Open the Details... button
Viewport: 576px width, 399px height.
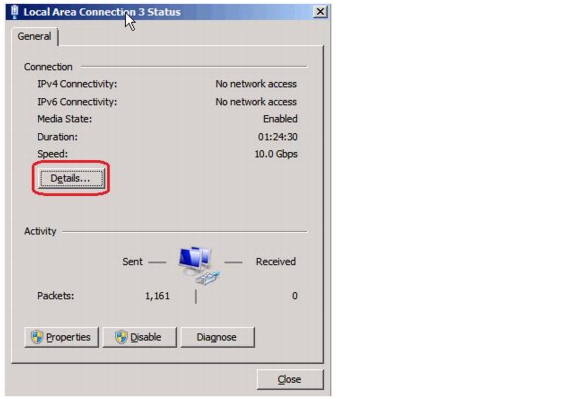(71, 179)
